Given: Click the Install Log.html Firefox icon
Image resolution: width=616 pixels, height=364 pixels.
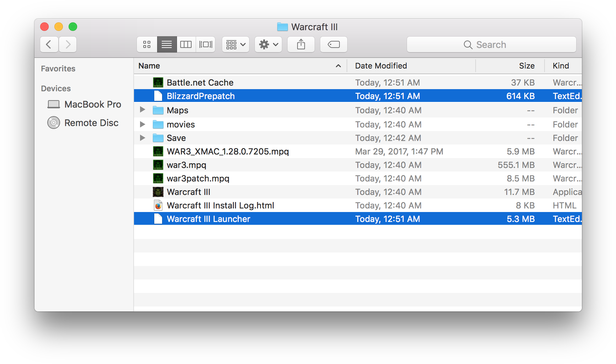Looking at the screenshot, I should (x=158, y=205).
